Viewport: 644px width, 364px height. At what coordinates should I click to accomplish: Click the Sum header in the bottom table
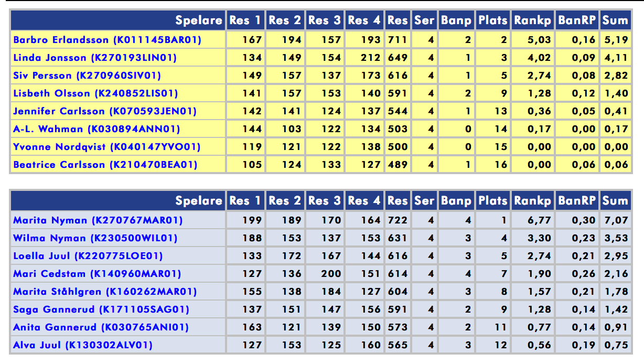[615, 201]
